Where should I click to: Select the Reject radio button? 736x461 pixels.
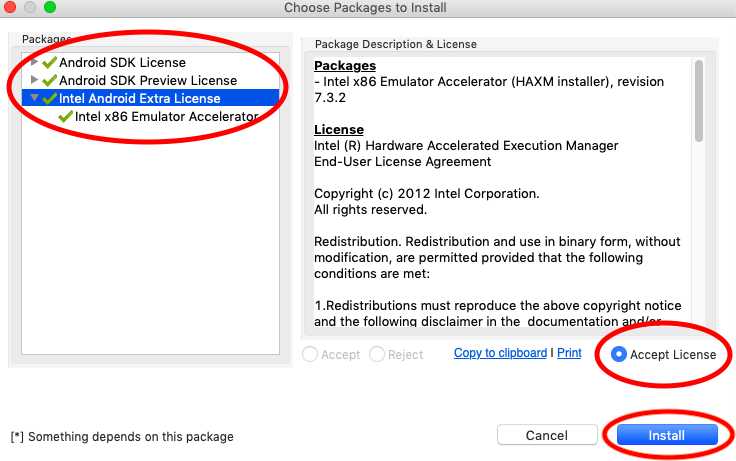tap(377, 354)
